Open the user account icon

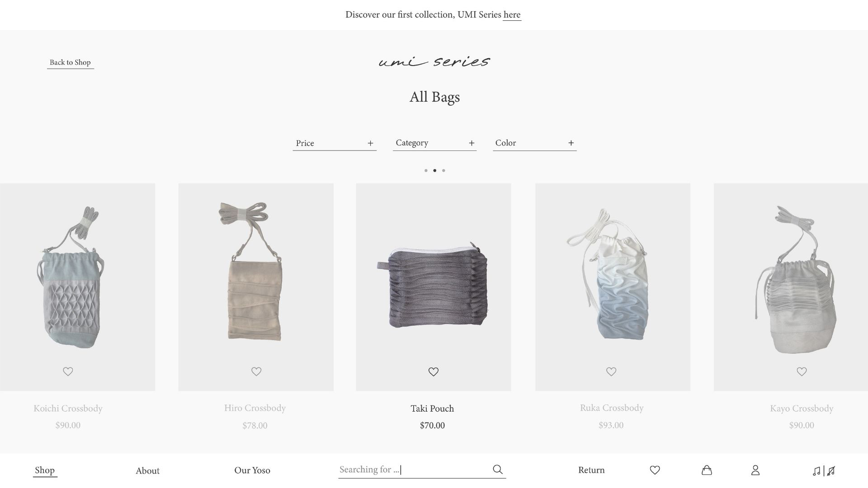coord(755,470)
